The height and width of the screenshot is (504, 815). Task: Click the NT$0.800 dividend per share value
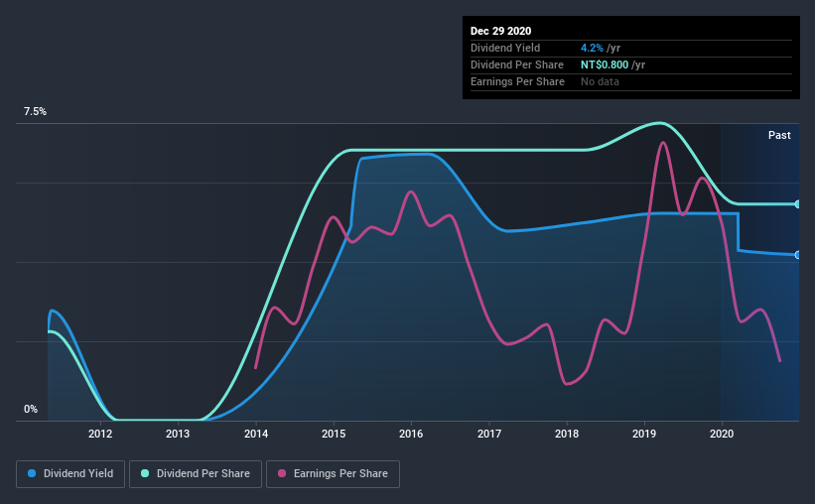point(605,64)
